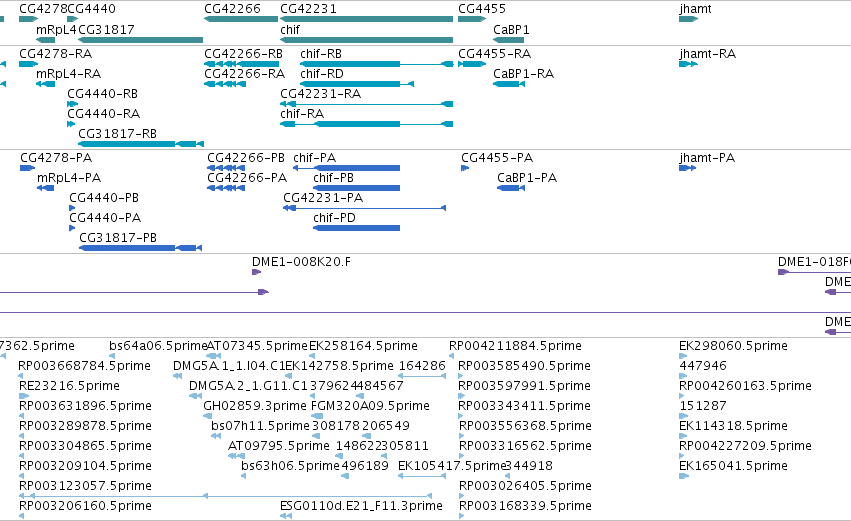Click the chif-RD transcript bar
This screenshot has width=851, height=521.
click(357, 84)
